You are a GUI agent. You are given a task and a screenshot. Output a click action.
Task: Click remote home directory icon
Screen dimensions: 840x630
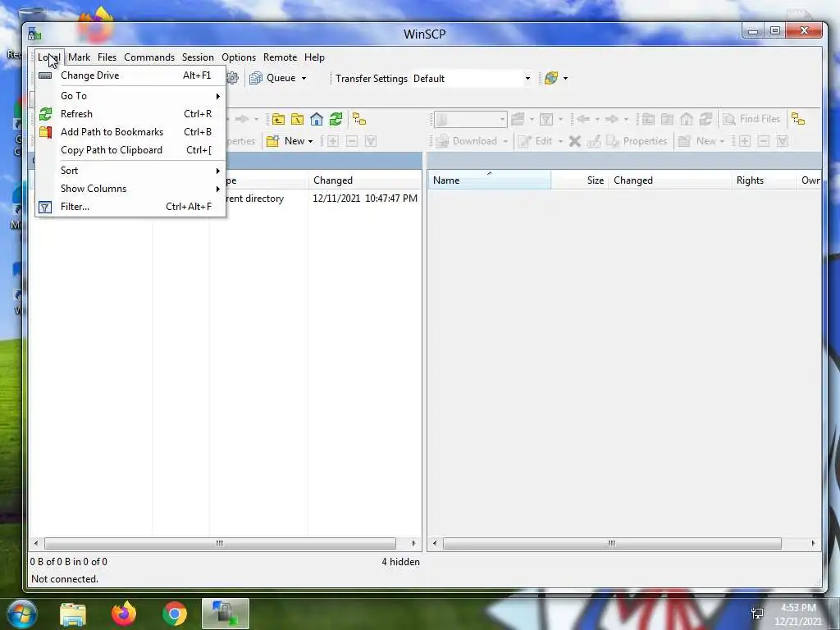pos(687,120)
